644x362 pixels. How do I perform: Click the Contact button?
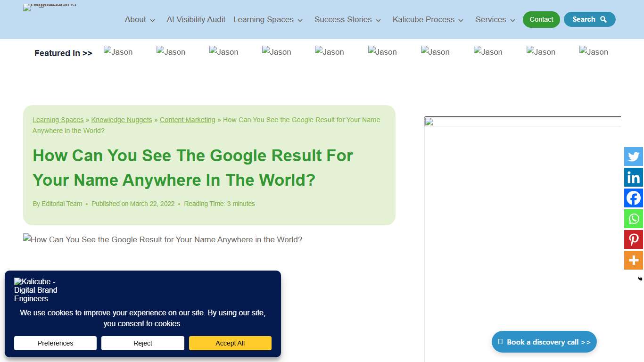(541, 19)
